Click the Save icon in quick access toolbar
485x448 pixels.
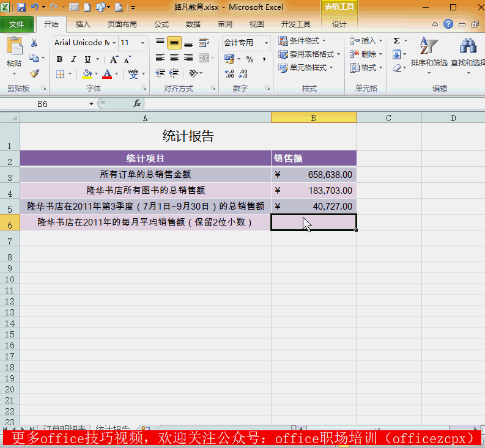pyautogui.click(x=21, y=8)
